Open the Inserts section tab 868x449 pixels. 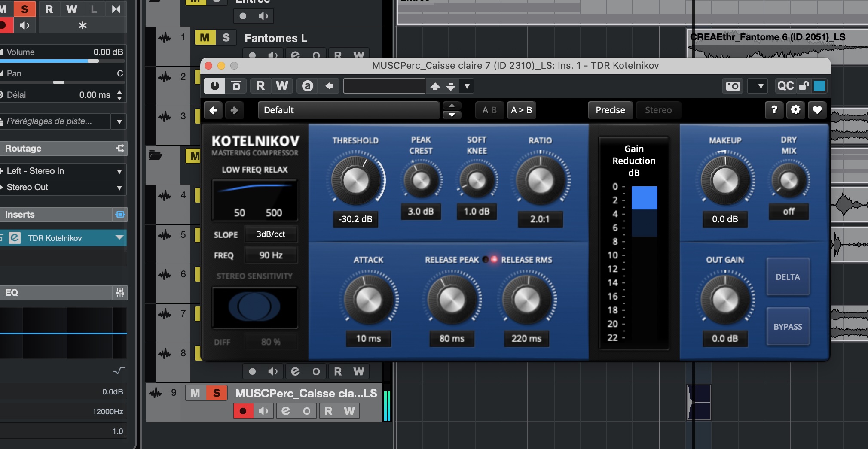click(56, 214)
